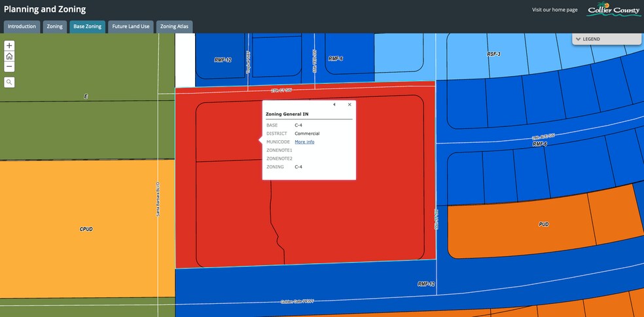Close the Zoning General popup
The height and width of the screenshot is (317, 644).
coord(349,105)
